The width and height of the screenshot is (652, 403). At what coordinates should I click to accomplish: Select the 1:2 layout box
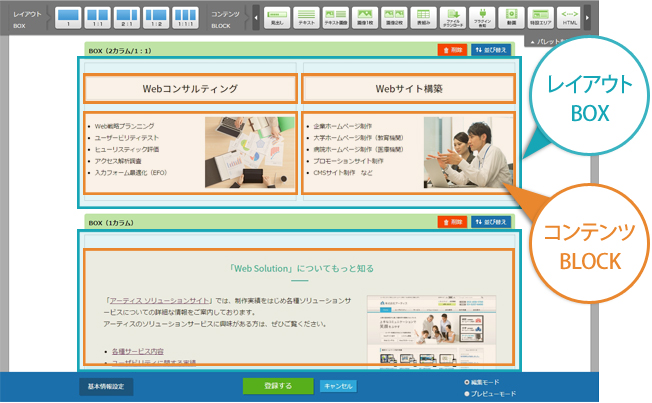tap(156, 18)
